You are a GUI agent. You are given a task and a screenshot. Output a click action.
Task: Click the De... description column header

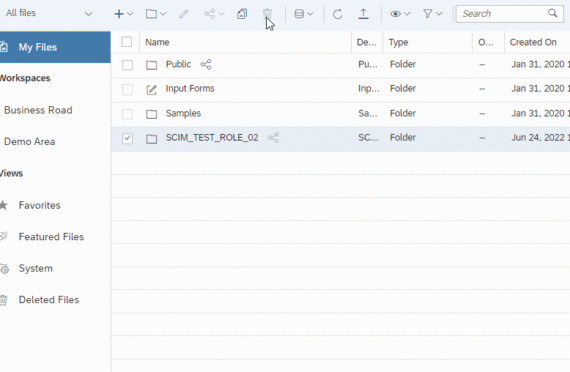click(367, 42)
